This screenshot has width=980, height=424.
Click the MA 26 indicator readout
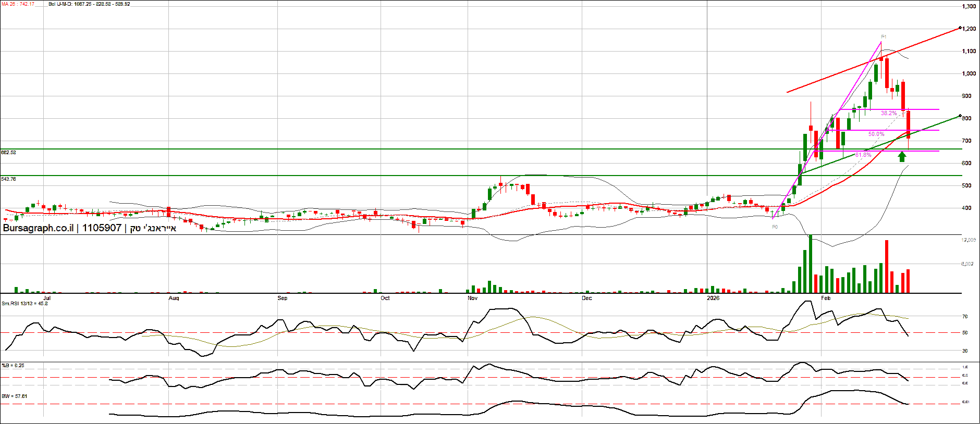[18, 4]
